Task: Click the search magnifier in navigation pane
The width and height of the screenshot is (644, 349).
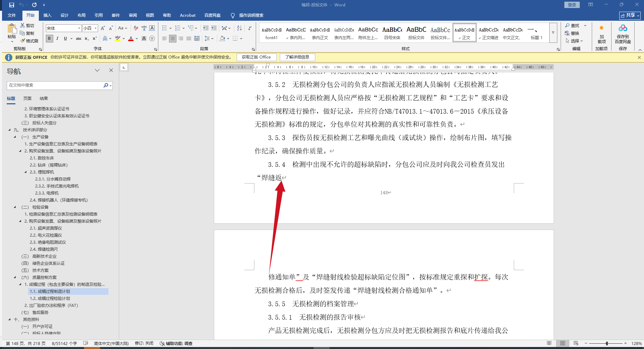Action: coord(106,85)
